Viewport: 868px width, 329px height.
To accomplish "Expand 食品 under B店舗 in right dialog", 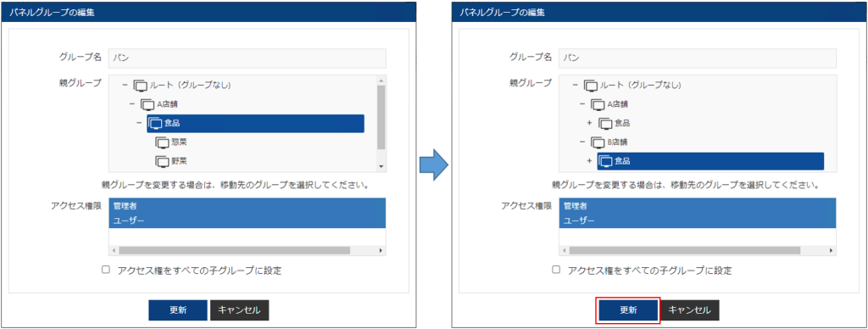I will [590, 161].
